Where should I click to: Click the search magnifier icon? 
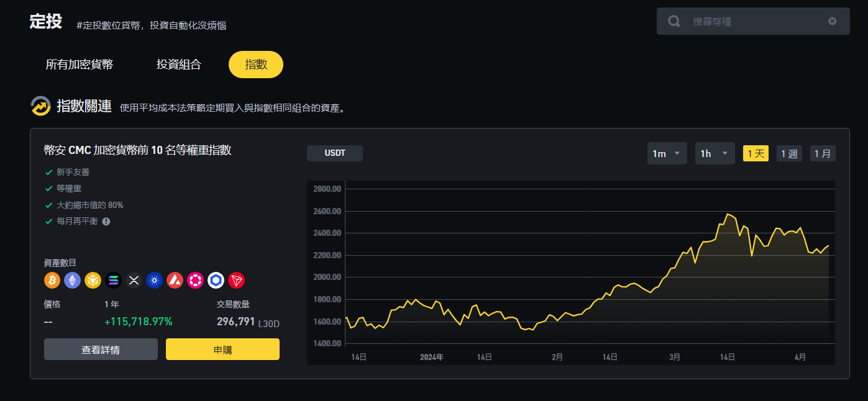coord(674,21)
